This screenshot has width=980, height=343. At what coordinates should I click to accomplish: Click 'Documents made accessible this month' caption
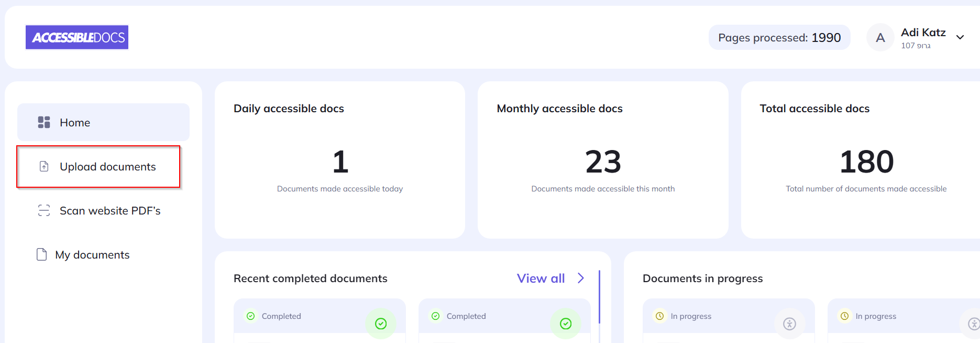(603, 189)
